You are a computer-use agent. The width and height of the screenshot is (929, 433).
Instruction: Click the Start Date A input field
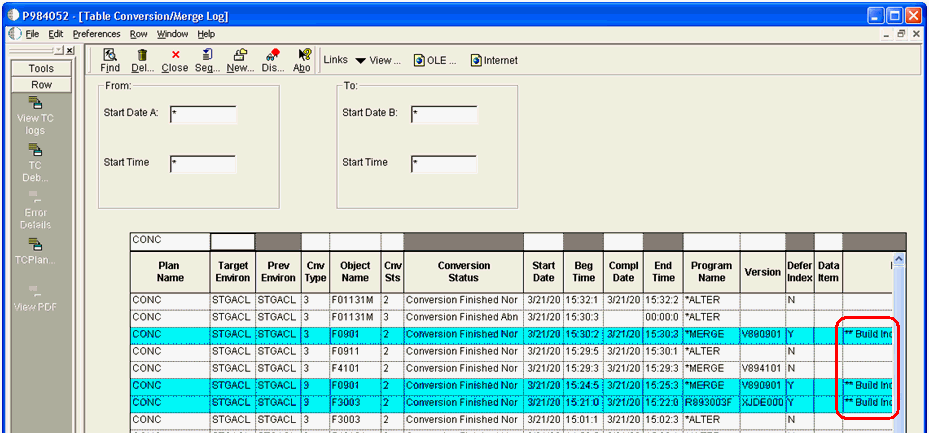203,114
